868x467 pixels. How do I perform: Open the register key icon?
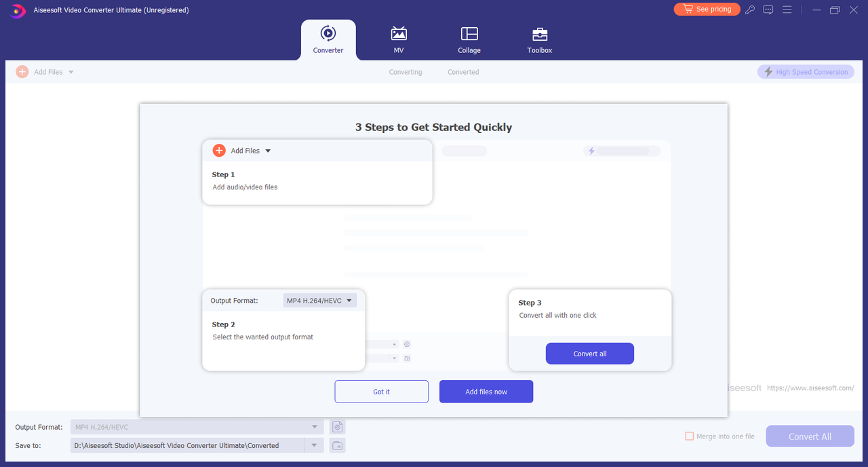click(x=750, y=10)
